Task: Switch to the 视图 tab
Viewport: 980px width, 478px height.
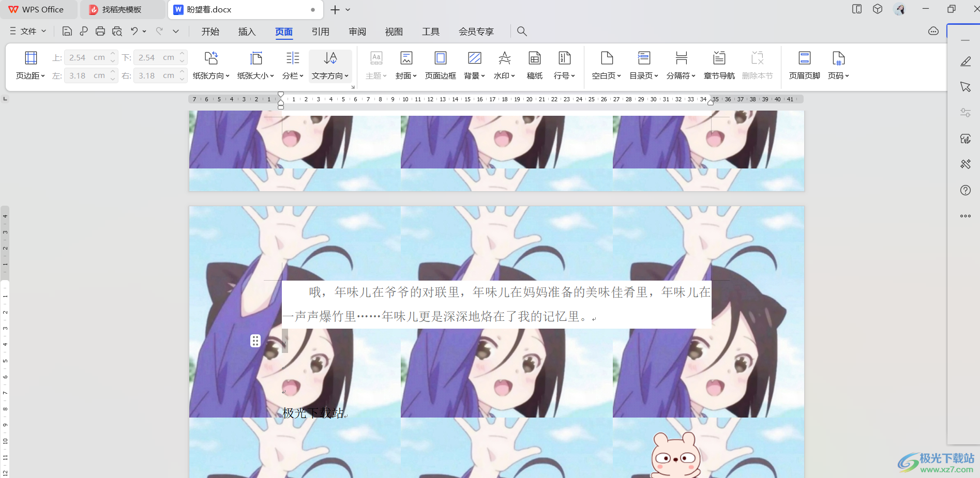Action: [394, 32]
